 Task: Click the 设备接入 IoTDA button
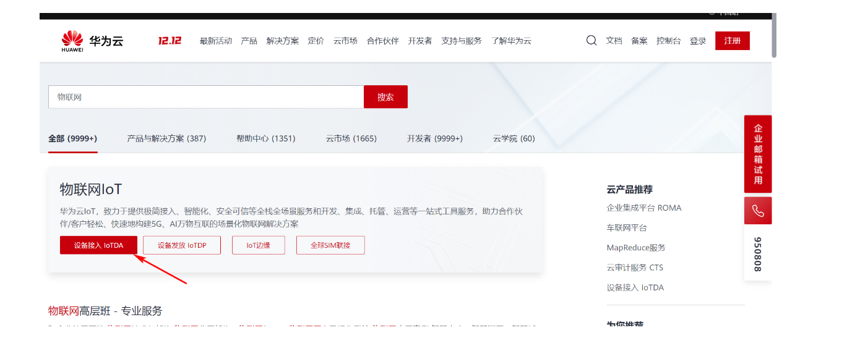(98, 245)
